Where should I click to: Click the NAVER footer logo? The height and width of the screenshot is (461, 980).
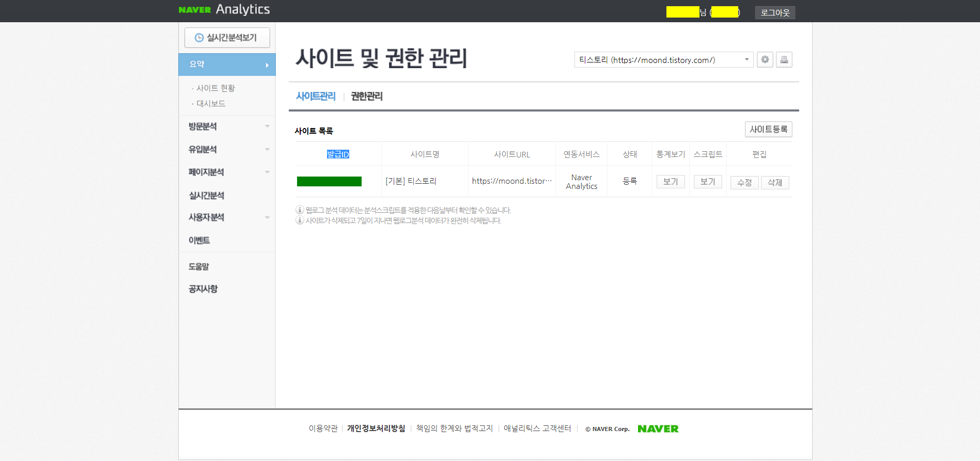click(658, 429)
